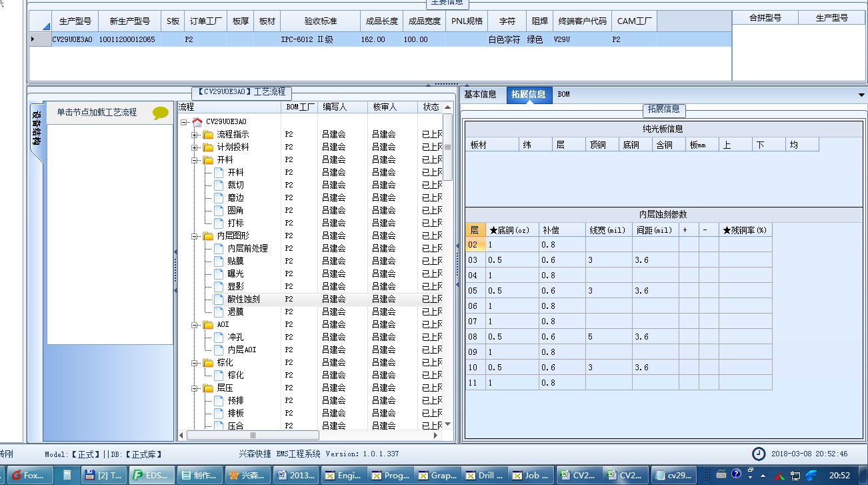Screen dimensions: 868x485
Task: Open the 制作 taskbar window
Action: 200,476
